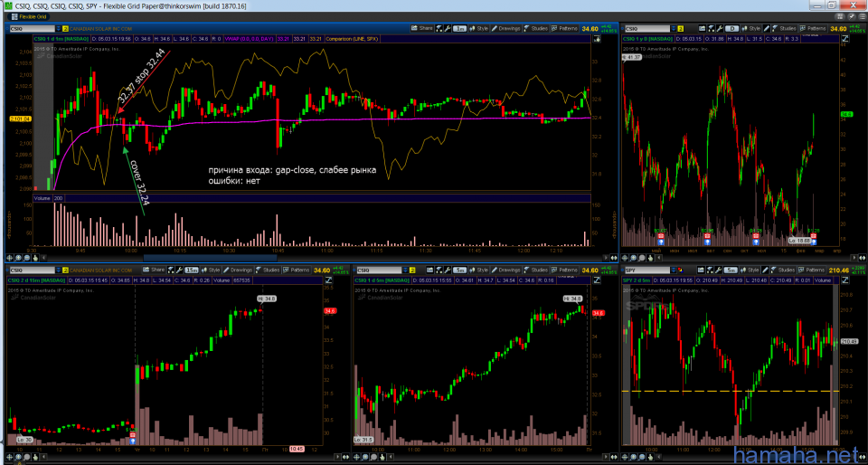
Task: Open Patterns menu in the 1m chart
Action: [x=564, y=28]
